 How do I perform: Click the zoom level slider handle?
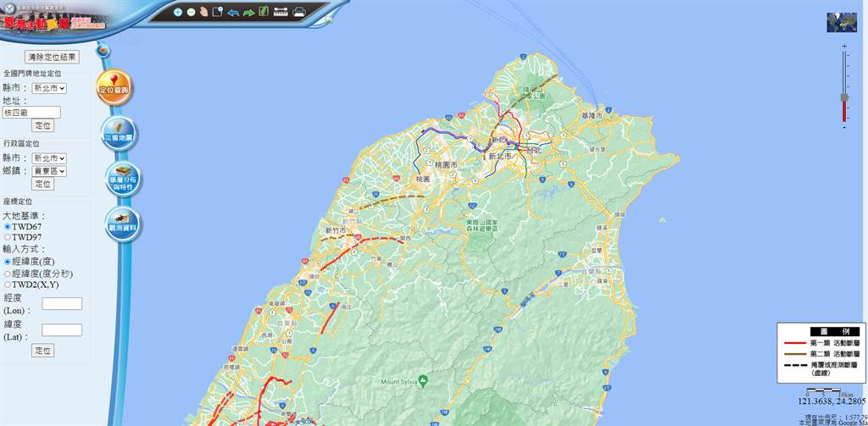point(843,97)
